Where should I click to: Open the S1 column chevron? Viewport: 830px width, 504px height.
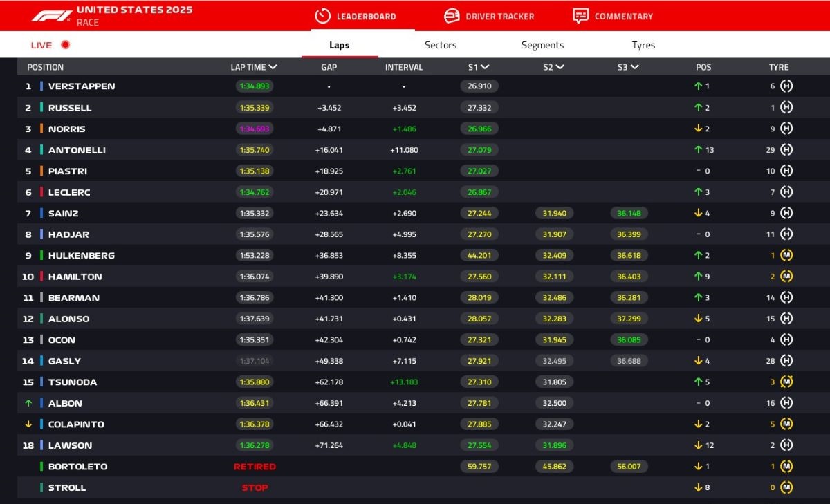485,67
